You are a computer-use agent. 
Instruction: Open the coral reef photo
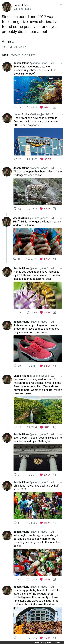click(x=37, y=90)
